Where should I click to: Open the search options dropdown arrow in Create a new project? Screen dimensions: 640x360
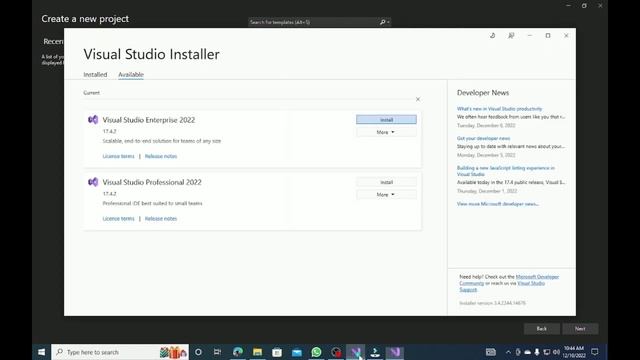(388, 22)
